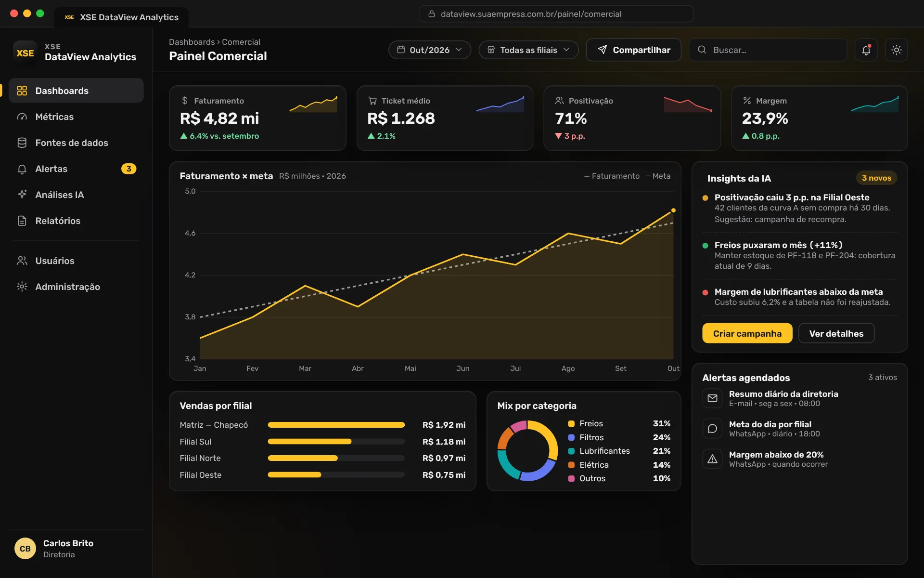
Task: Click the Administração gear icon
Action: 22,287
